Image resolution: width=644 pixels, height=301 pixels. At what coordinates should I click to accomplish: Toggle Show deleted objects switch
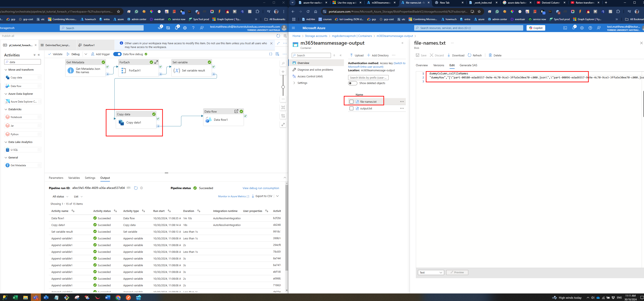click(353, 83)
